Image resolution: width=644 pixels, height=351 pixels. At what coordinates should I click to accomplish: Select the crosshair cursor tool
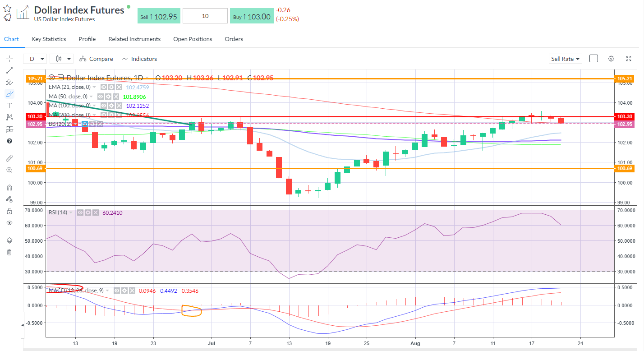click(9, 59)
